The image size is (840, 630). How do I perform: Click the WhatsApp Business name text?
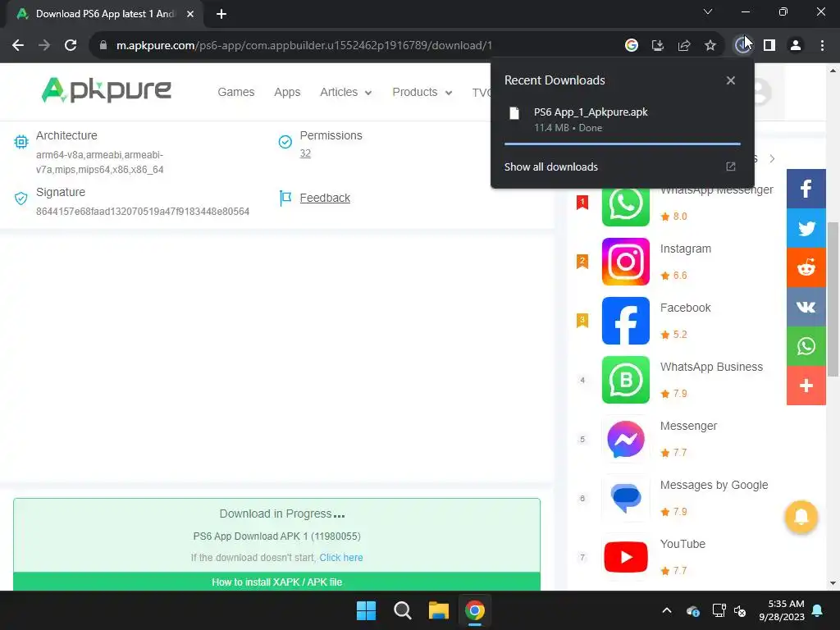(x=711, y=367)
